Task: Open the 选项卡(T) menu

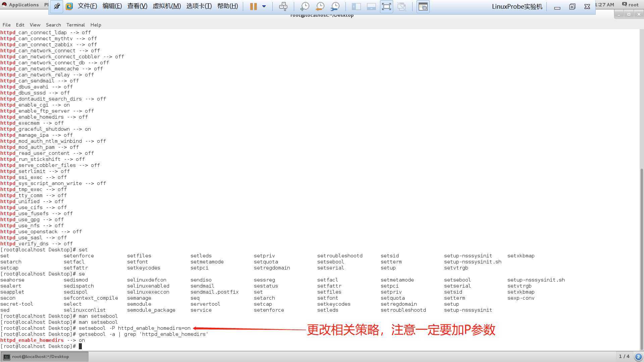Action: (x=199, y=6)
